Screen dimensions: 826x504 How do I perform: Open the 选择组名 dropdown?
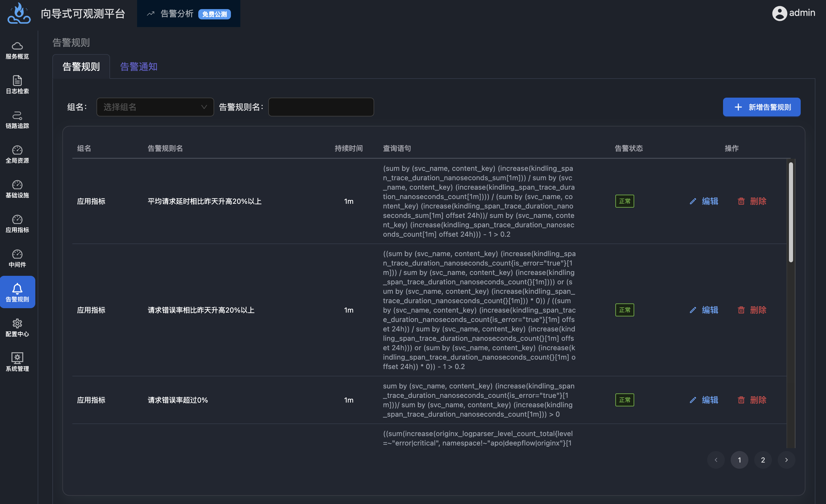tap(155, 107)
